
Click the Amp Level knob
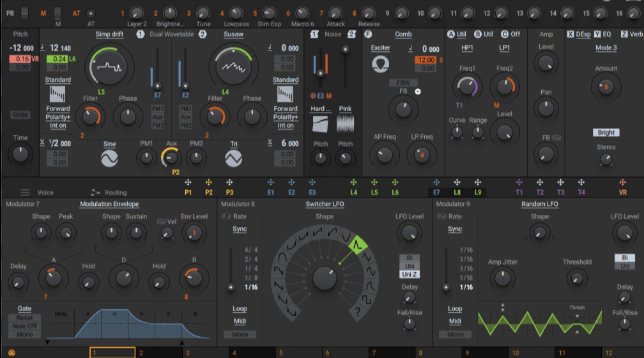tap(546, 63)
